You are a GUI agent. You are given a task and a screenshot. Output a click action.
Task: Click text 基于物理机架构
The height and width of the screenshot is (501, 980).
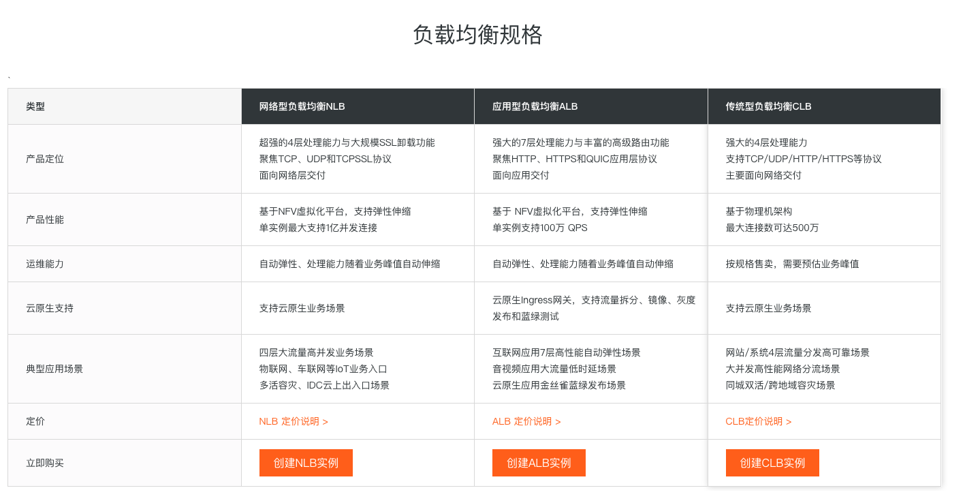tap(759, 211)
